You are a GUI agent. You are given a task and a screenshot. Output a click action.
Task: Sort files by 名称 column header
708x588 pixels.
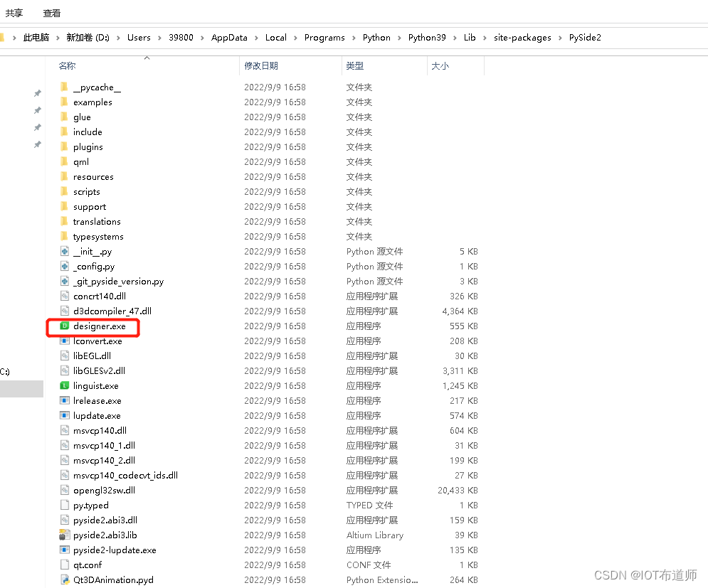67,66
